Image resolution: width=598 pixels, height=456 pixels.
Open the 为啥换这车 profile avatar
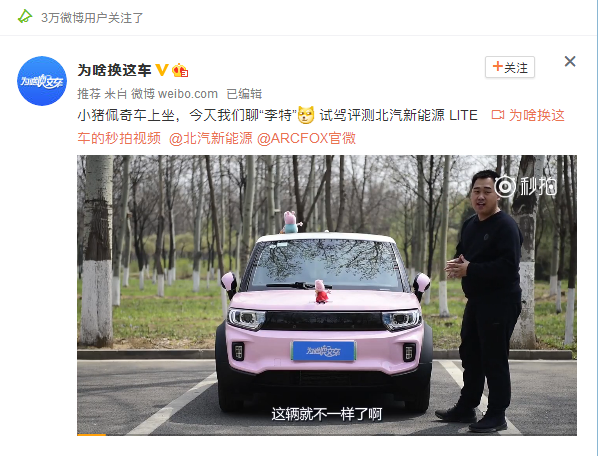click(x=42, y=81)
